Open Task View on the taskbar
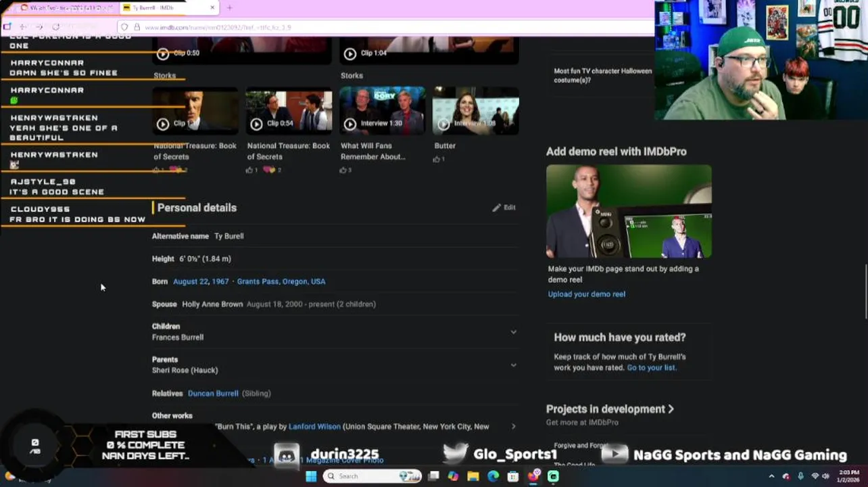 pyautogui.click(x=434, y=476)
